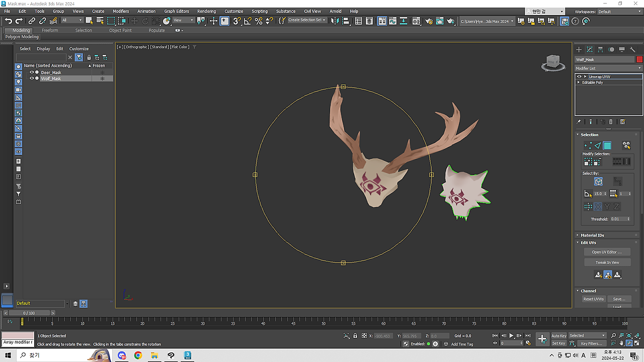Remove modifier with the trash icon
The height and width of the screenshot is (362, 644).
pos(611,122)
